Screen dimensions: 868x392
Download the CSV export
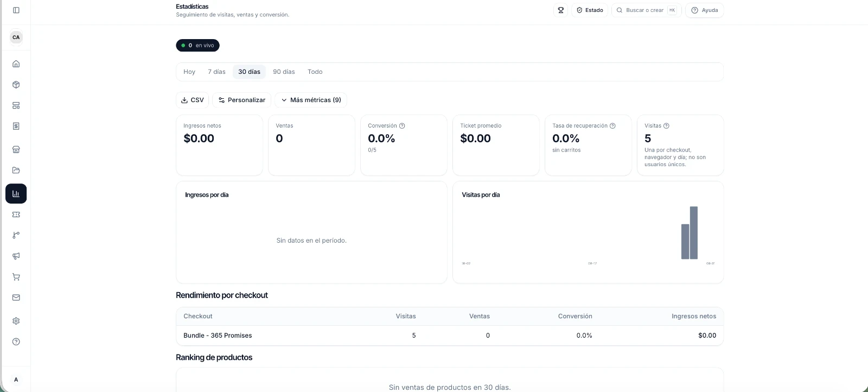[193, 100]
